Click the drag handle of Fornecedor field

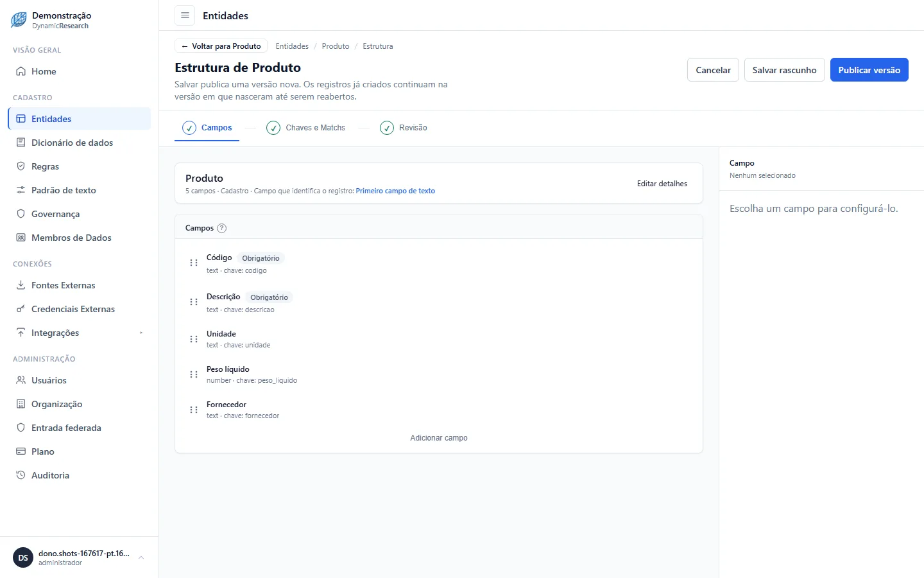click(x=193, y=410)
